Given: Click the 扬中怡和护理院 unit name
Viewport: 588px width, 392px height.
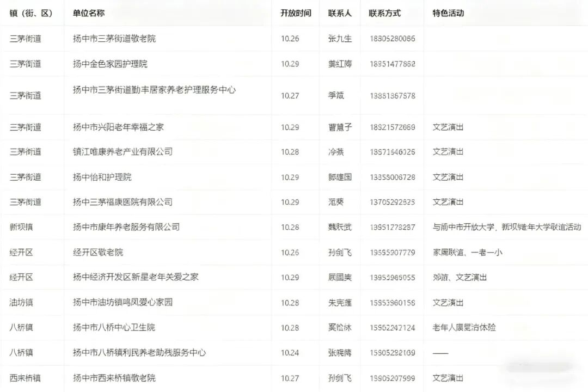Looking at the screenshot, I should (x=102, y=177).
